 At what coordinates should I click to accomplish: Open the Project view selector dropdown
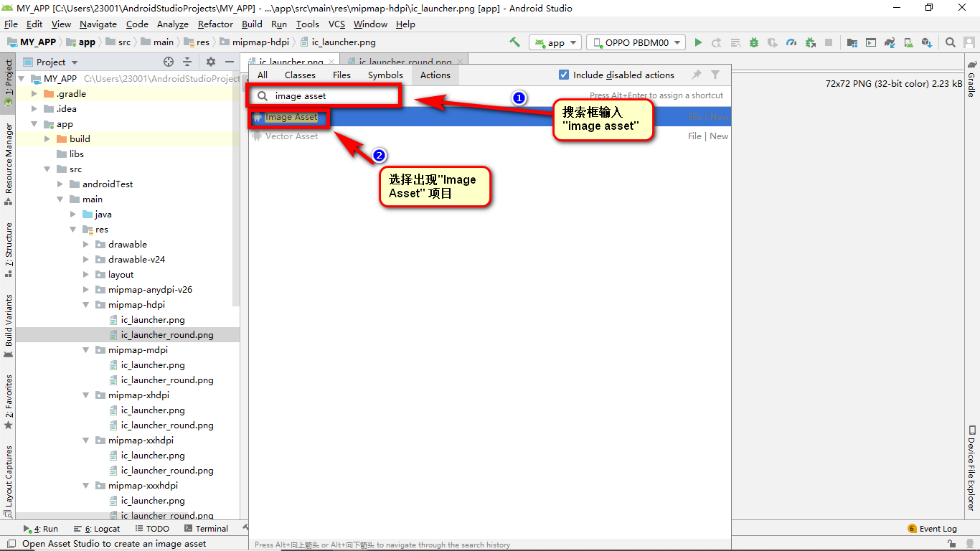pos(51,62)
